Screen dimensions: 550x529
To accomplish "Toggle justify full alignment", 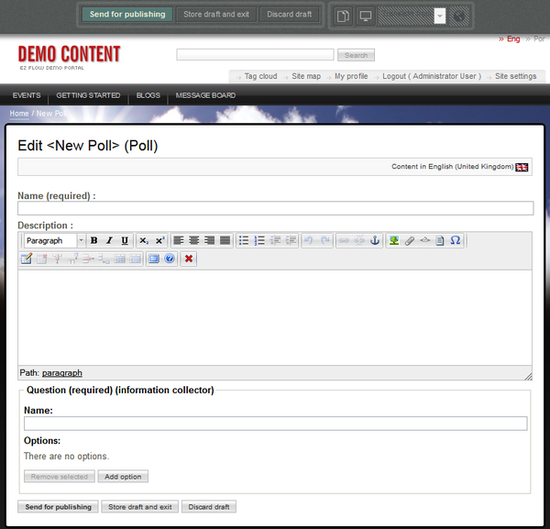I will (225, 241).
